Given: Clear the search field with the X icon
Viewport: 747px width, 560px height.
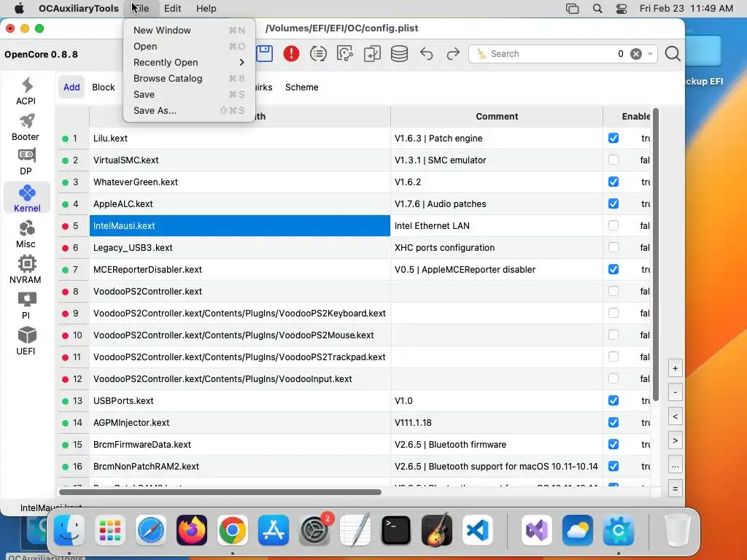Looking at the screenshot, I should click(x=636, y=54).
